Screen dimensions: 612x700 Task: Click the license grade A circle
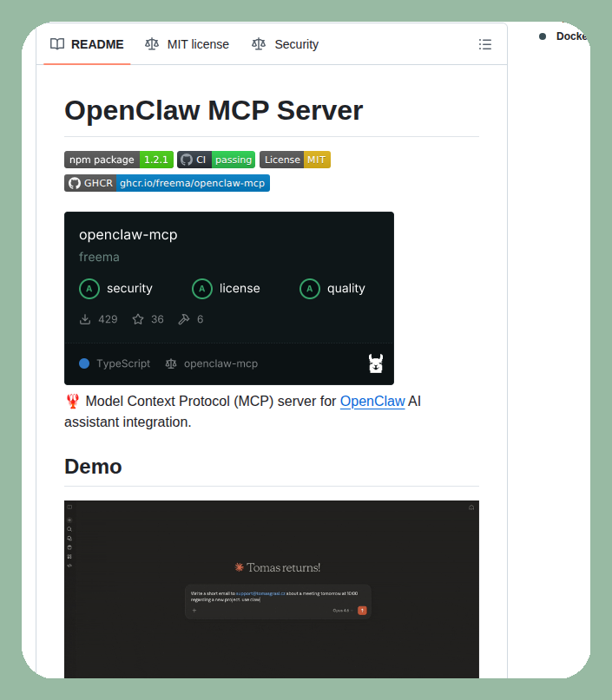pos(202,289)
